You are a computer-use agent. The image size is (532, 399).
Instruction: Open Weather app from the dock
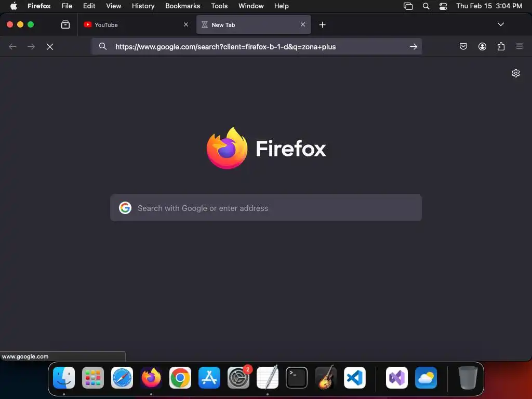coord(426,377)
